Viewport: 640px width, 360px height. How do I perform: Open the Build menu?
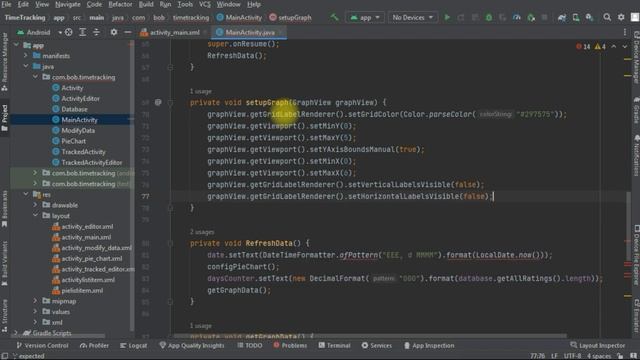(146, 4)
